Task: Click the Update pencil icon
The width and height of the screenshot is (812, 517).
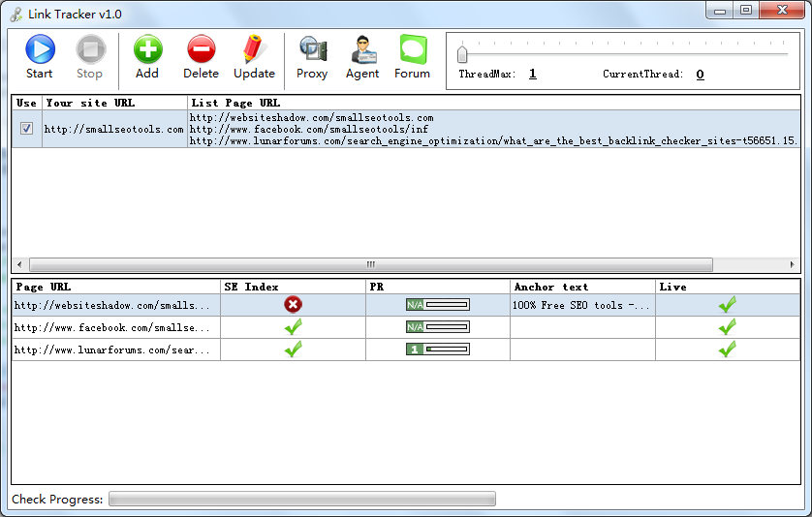Action: click(x=254, y=50)
